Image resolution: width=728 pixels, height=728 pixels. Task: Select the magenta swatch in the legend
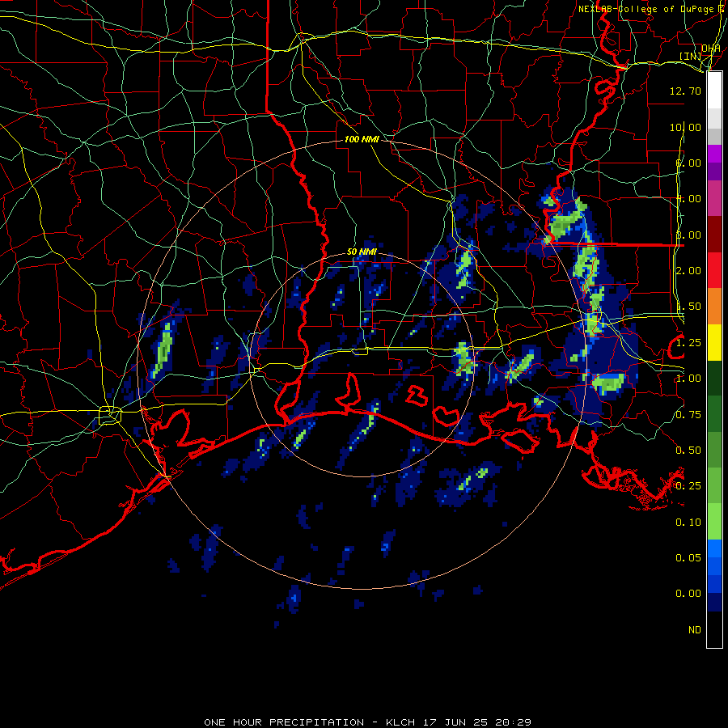click(x=714, y=154)
